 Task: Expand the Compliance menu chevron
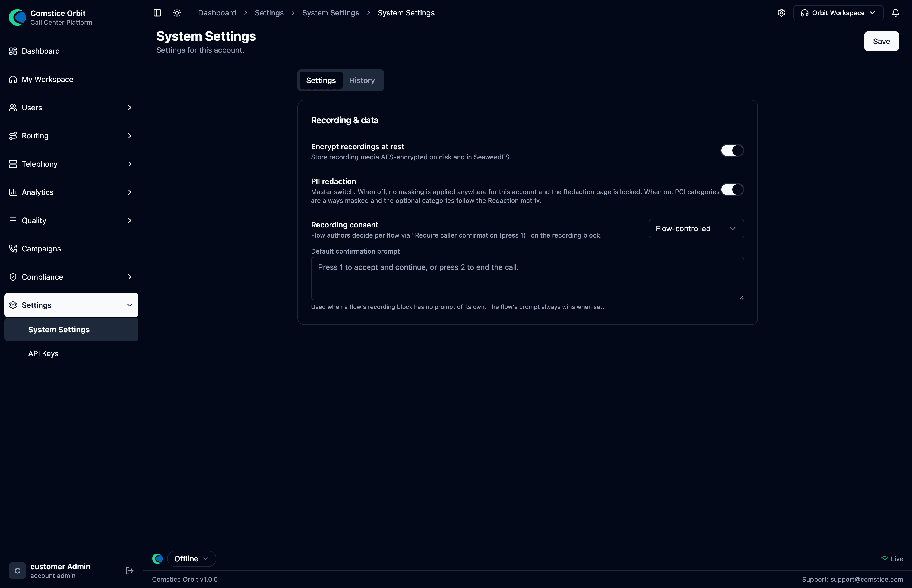[x=129, y=277]
